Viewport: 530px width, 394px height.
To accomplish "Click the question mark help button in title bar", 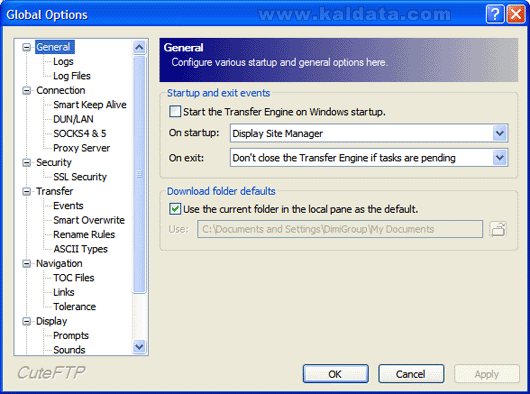I will click(x=495, y=14).
